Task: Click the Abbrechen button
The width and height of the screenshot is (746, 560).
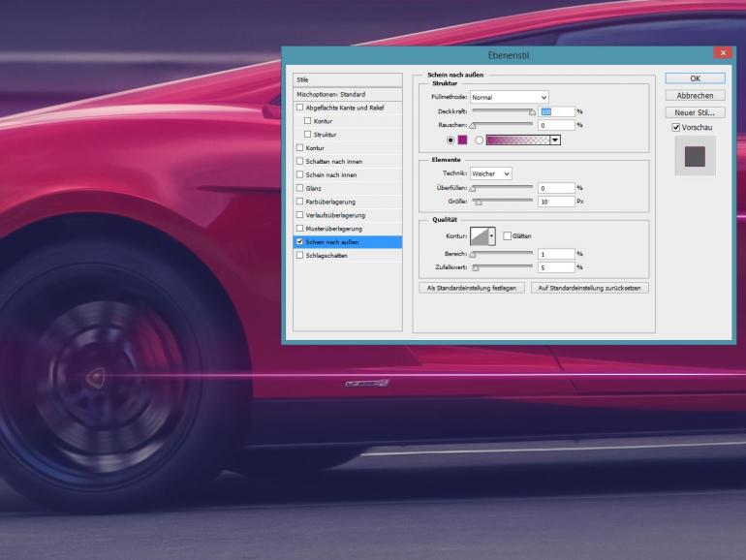Action: pos(695,96)
